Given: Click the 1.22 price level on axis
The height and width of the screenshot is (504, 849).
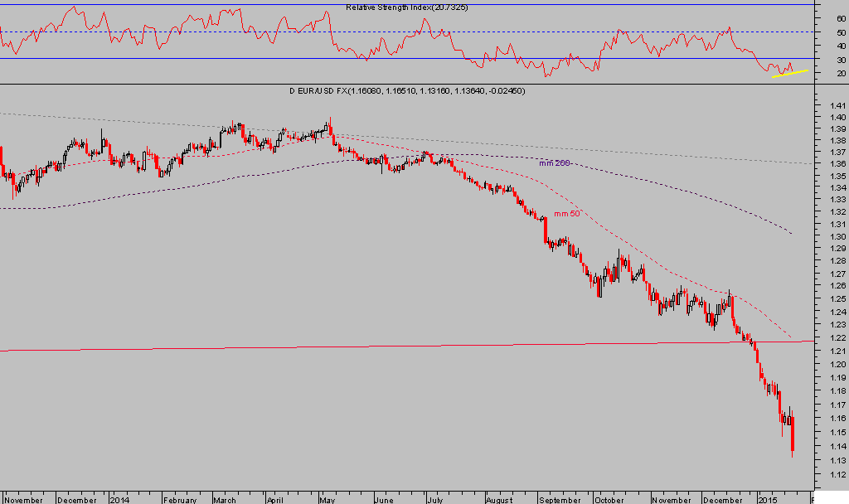Looking at the screenshot, I should pyautogui.click(x=836, y=338).
